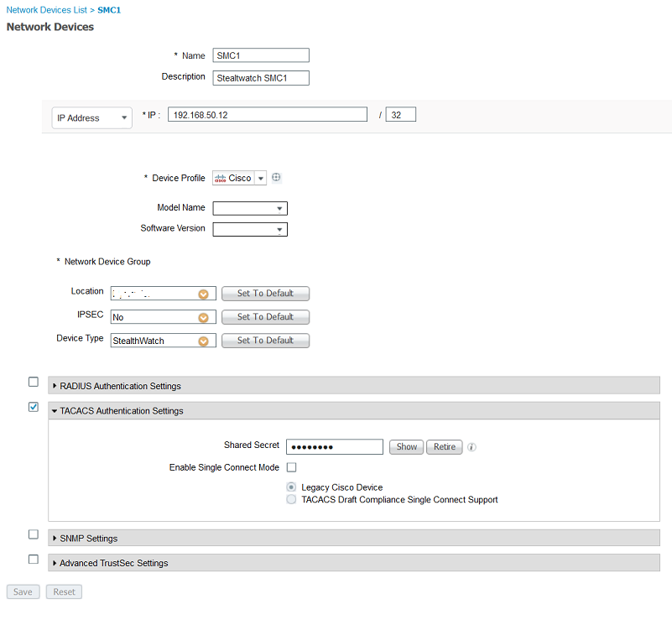Expand the Advanced TrustSec Settings section
The width and height of the screenshot is (672, 625).
pos(113,563)
